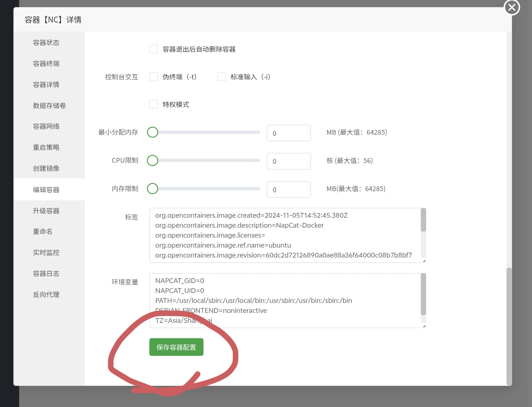Select 升级容器 from the sidebar

point(46,211)
